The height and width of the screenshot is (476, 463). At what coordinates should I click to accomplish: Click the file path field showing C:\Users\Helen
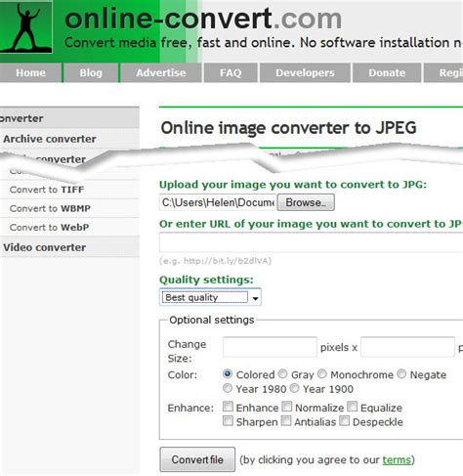pyautogui.click(x=218, y=202)
